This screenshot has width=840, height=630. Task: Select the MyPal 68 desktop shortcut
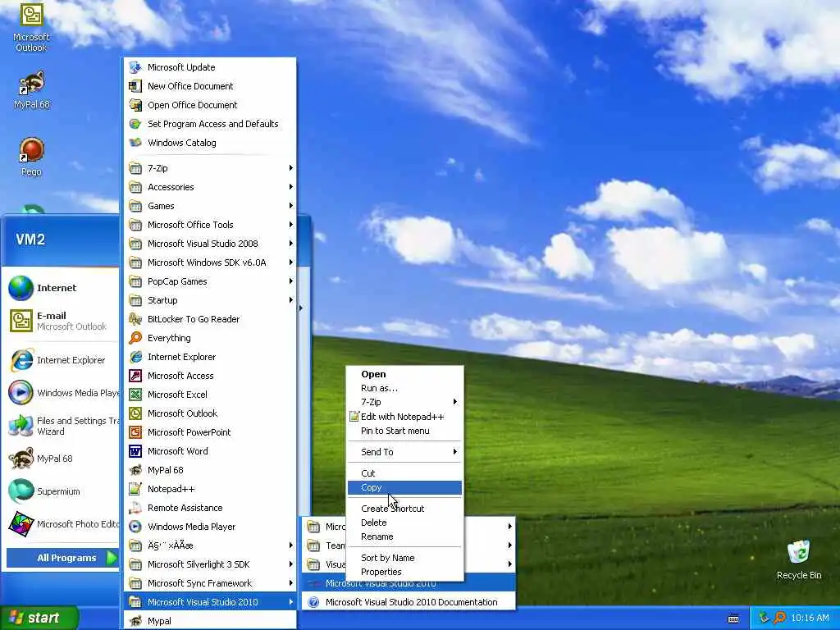pyautogui.click(x=31, y=90)
